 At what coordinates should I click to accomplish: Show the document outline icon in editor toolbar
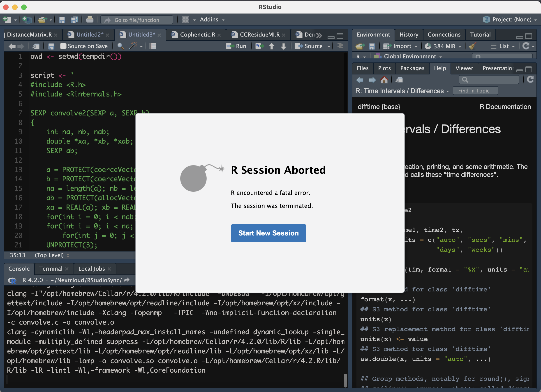point(153,46)
